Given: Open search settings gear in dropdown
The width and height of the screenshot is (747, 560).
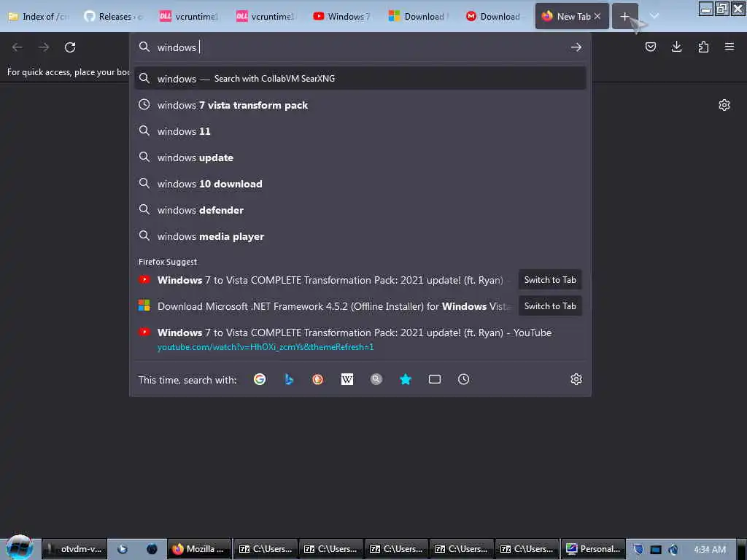Looking at the screenshot, I should point(576,379).
